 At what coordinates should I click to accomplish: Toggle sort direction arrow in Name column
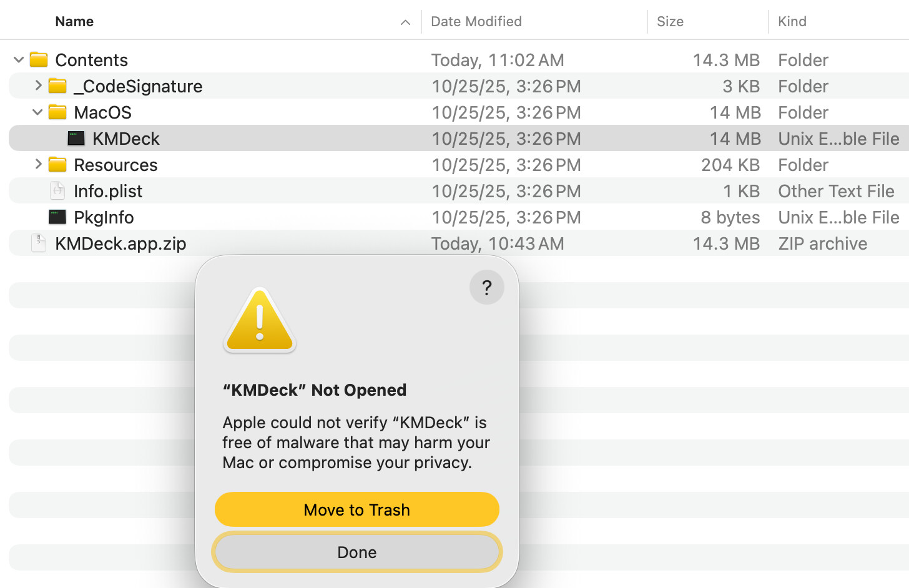[x=405, y=22]
